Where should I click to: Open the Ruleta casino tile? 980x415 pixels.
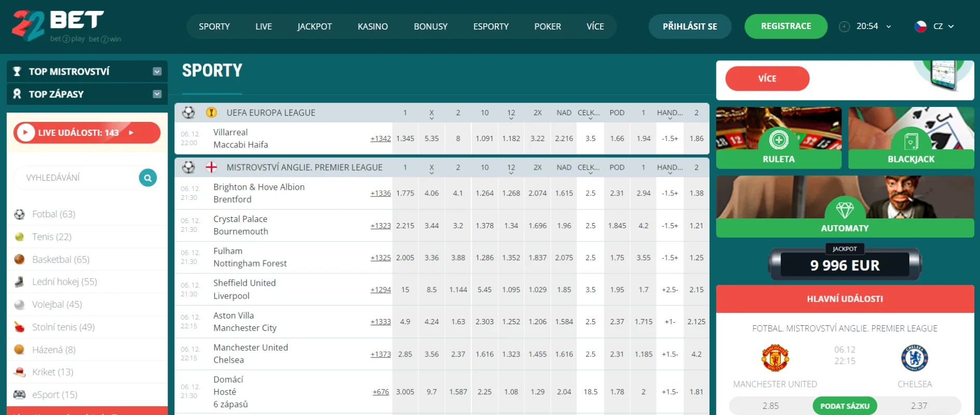[x=779, y=138]
